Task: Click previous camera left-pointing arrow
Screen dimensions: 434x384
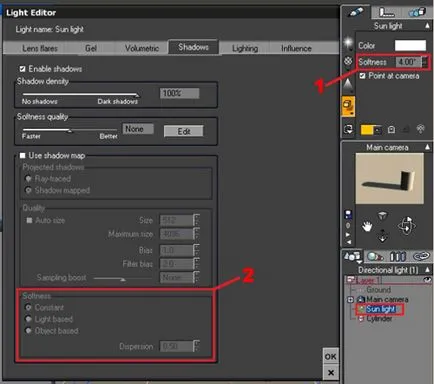Action: [348, 242]
